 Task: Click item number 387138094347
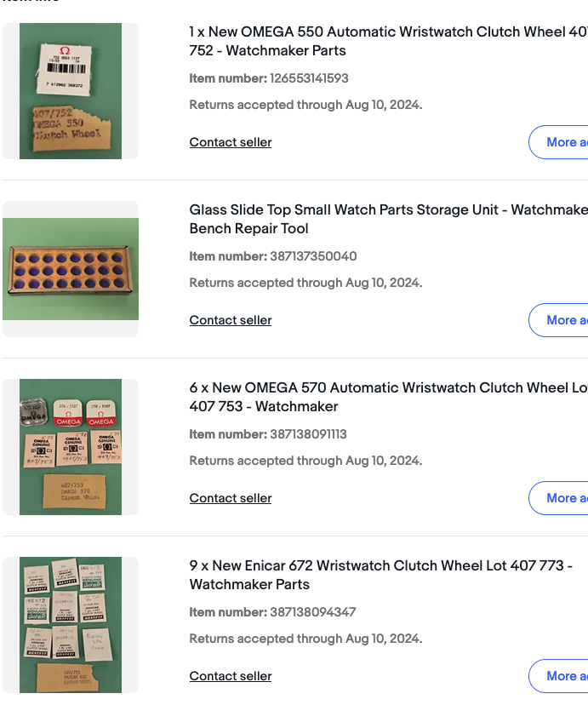(x=312, y=612)
